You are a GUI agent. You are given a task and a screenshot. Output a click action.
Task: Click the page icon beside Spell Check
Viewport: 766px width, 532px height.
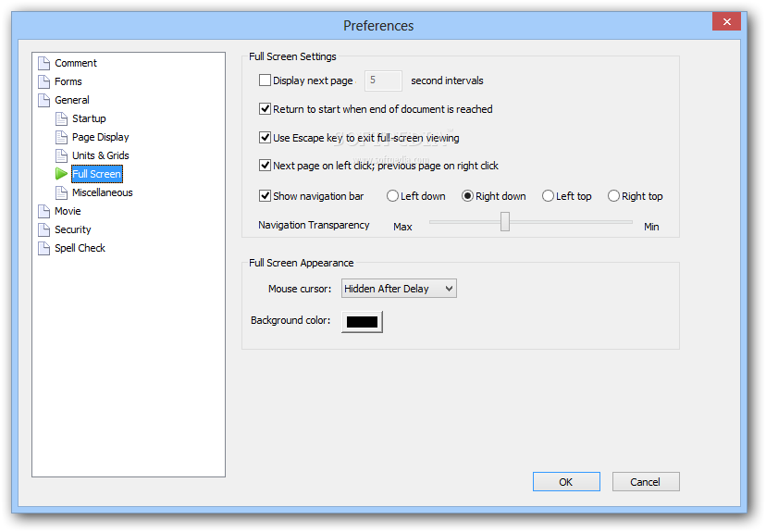(x=44, y=249)
